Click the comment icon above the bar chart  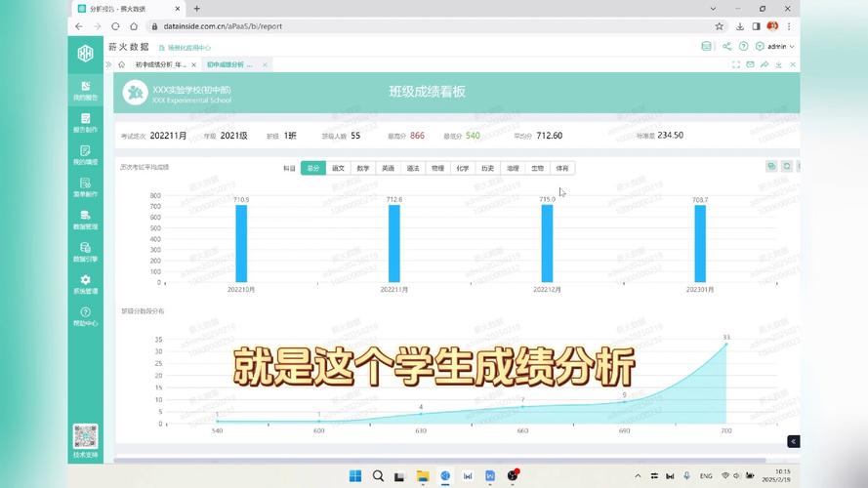coord(771,166)
